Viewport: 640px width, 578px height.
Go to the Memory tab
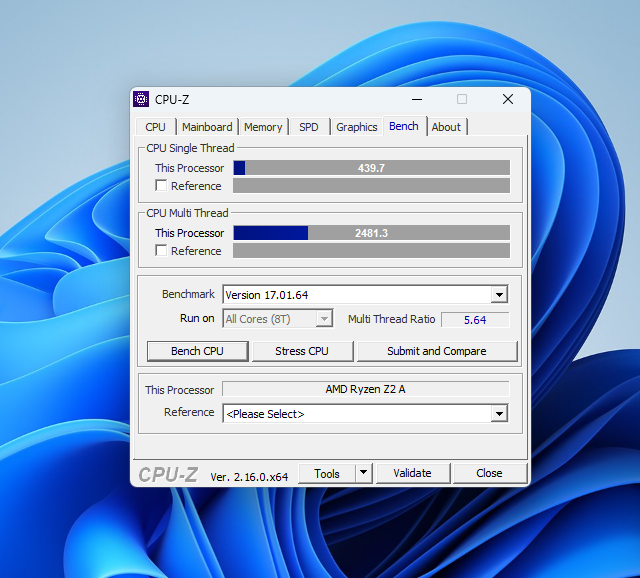click(263, 127)
